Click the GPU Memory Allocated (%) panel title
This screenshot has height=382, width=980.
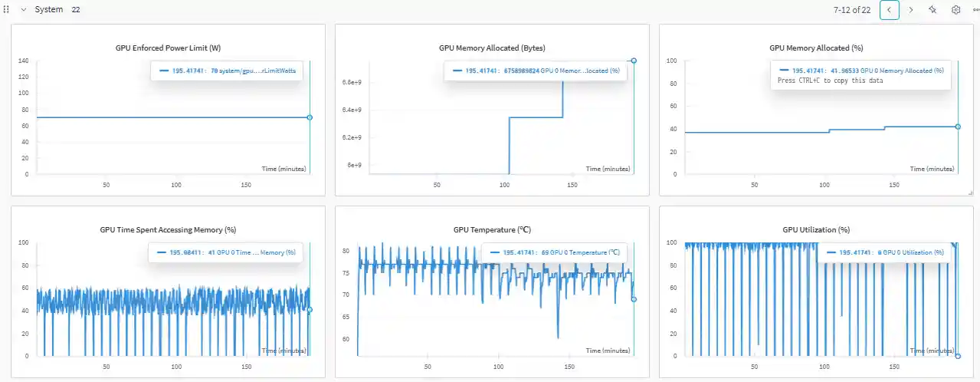coord(816,48)
